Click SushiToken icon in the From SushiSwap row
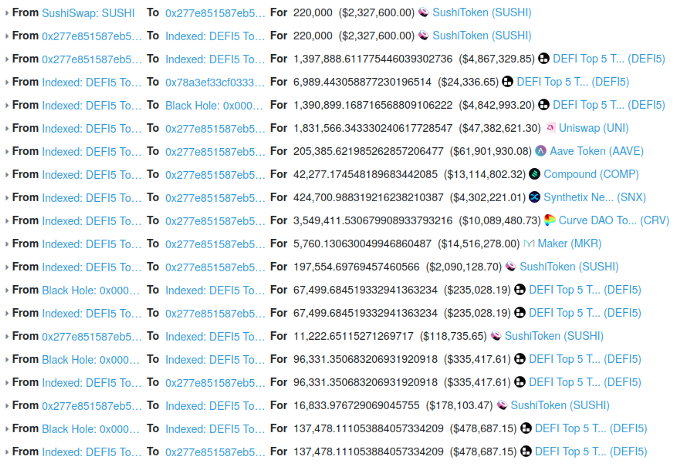Image resolution: width=700 pixels, height=466 pixels. point(424,12)
